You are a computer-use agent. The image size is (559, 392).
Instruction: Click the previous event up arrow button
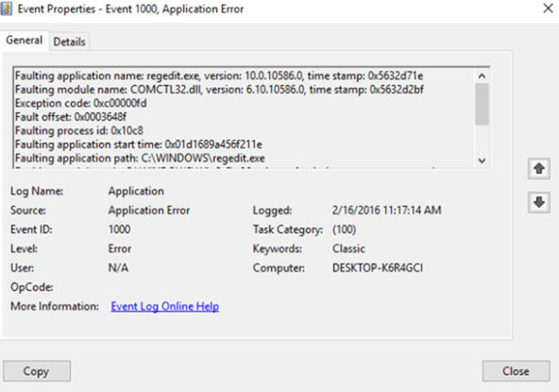click(x=538, y=169)
